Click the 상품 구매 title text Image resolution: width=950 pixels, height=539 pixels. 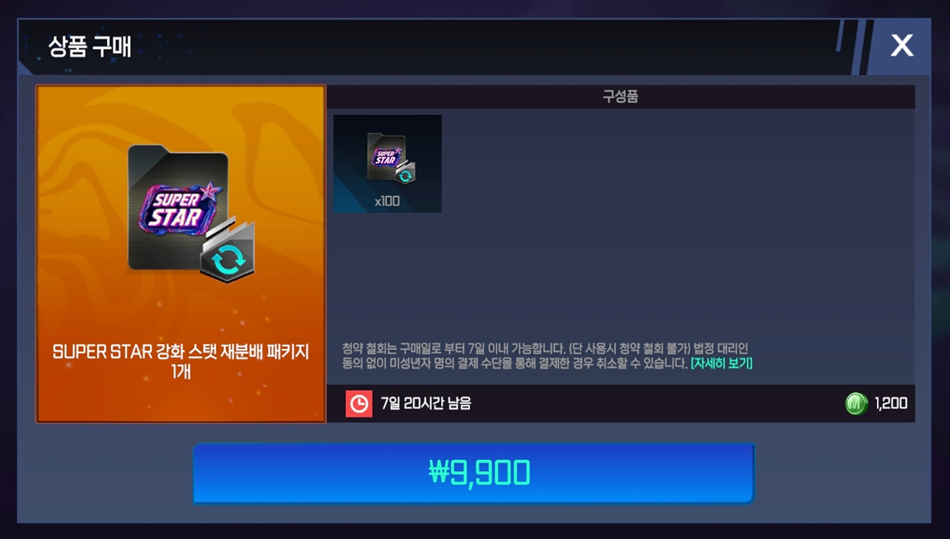90,46
